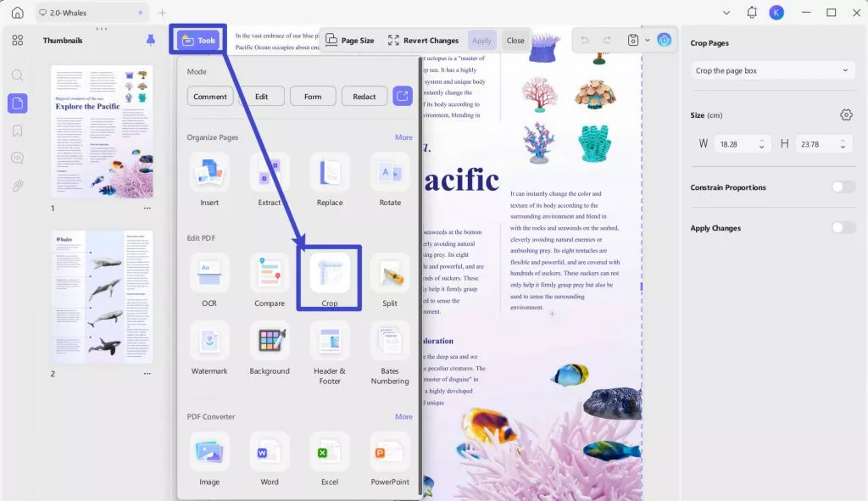
Task: Select page 2 Whales thumbnail
Action: click(102, 297)
